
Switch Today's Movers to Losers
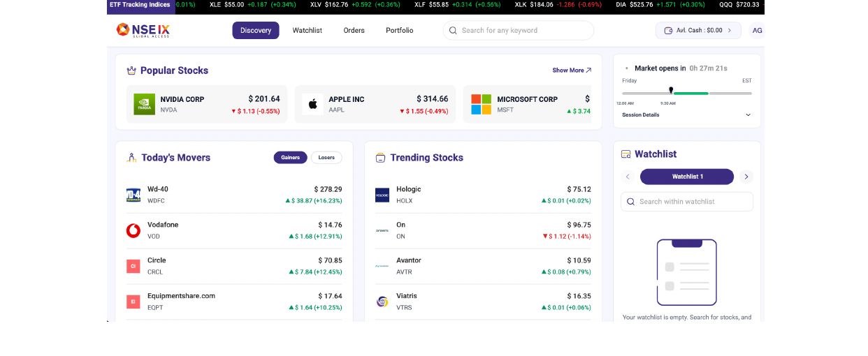[326, 158]
